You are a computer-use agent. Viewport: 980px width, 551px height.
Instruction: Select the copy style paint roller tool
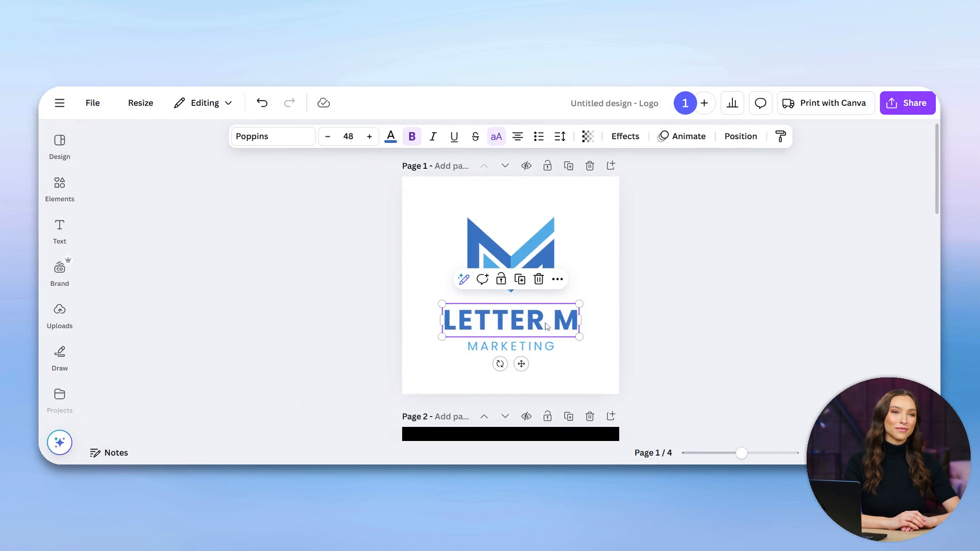coord(780,136)
